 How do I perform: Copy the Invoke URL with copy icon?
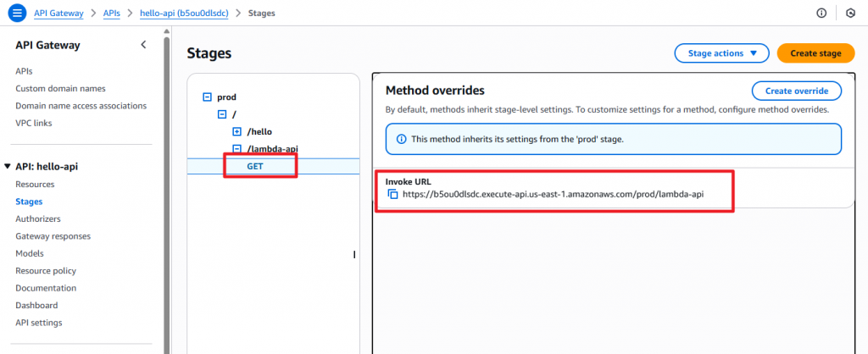tap(392, 194)
